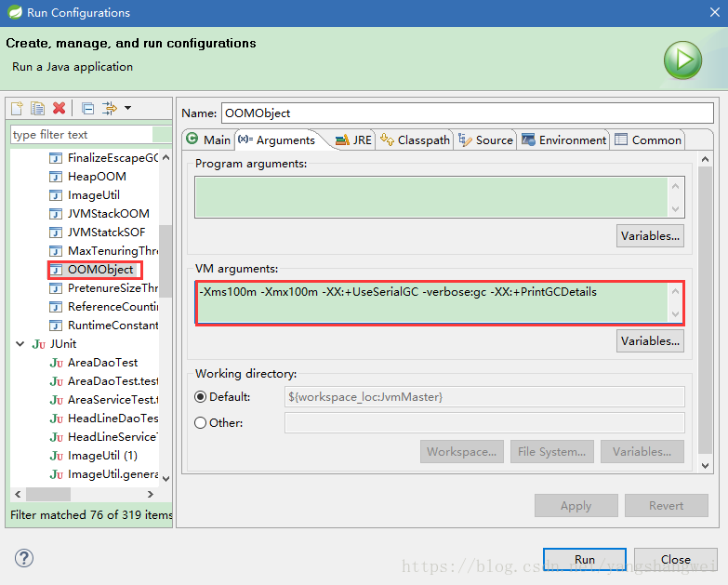The width and height of the screenshot is (728, 585).
Task: Click inside the Name text field
Action: pos(465,113)
